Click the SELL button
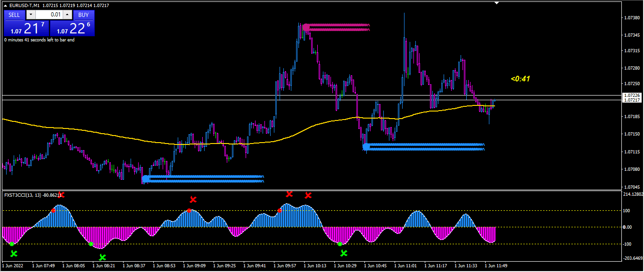 pos(14,15)
